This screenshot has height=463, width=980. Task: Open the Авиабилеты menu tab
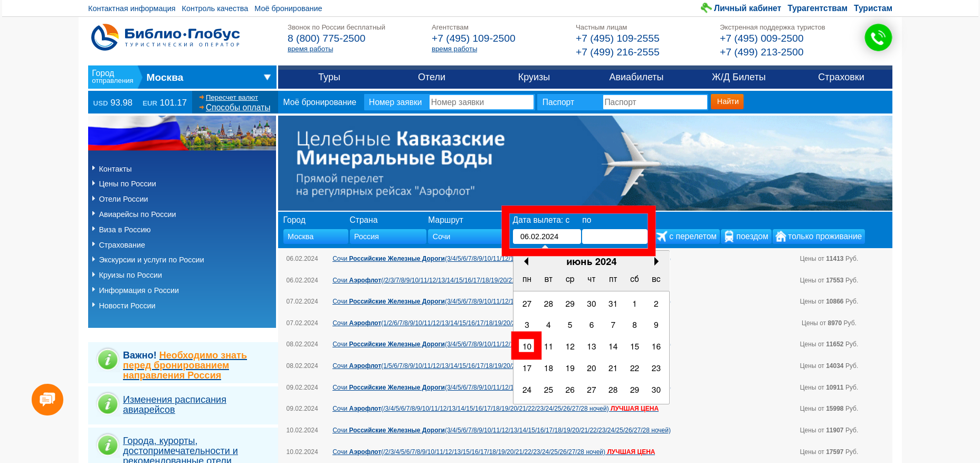pyautogui.click(x=636, y=77)
